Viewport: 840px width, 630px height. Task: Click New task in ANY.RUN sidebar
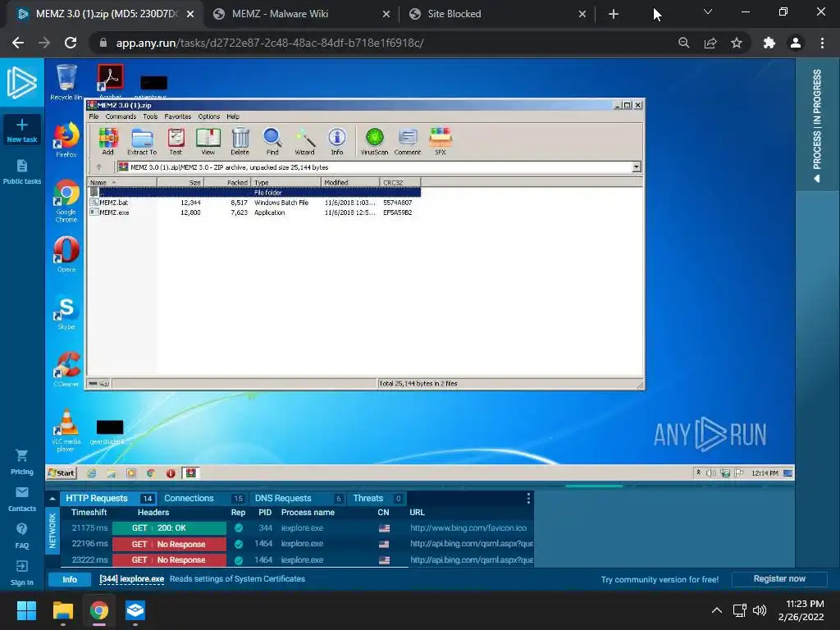(x=22, y=130)
